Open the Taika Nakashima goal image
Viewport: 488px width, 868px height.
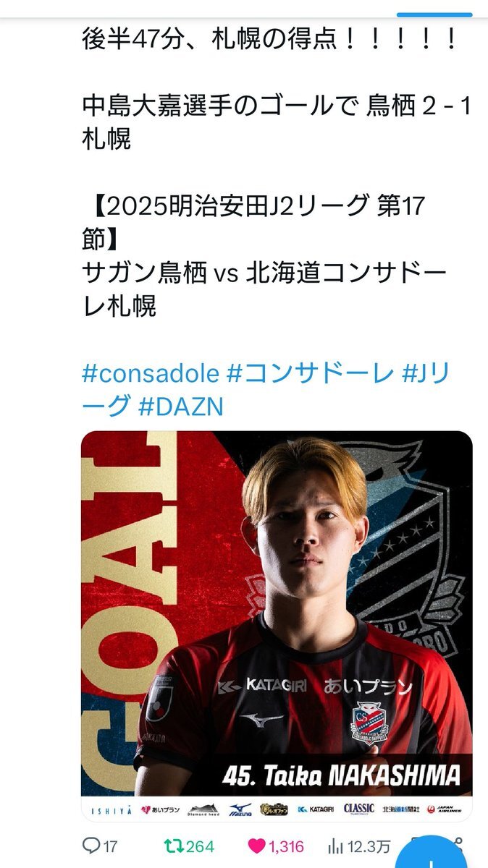tap(277, 626)
